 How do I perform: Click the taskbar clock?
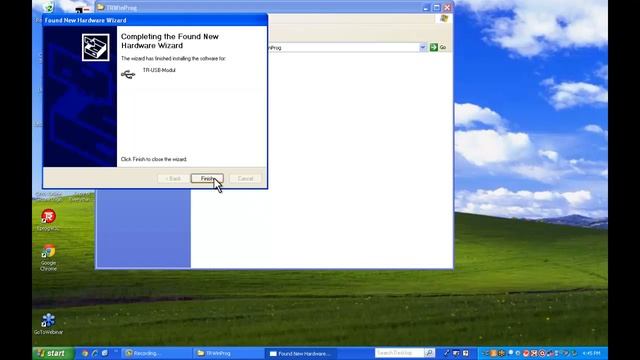pos(591,353)
